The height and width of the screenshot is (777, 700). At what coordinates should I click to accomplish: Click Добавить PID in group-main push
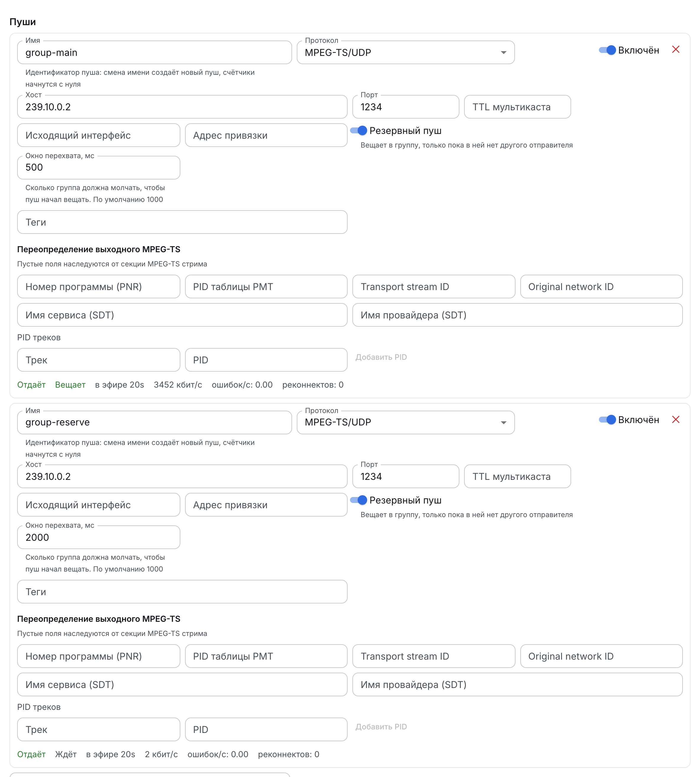coord(381,357)
